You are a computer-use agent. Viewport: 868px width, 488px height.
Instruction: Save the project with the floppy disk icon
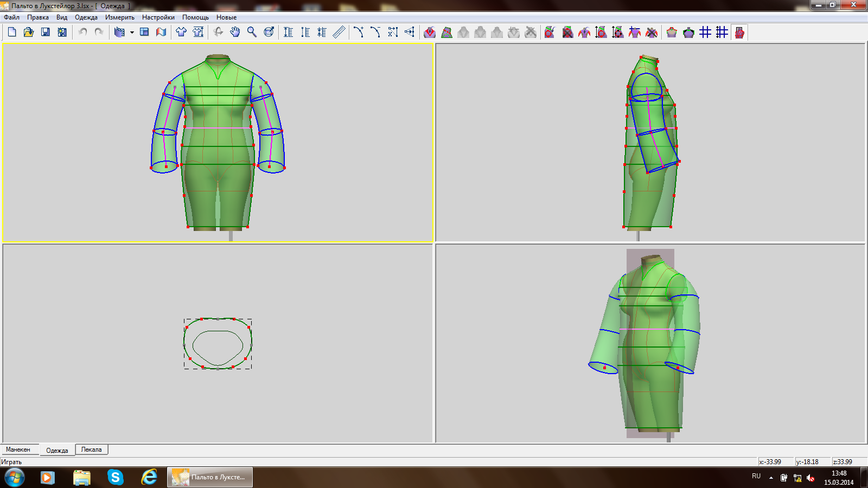[46, 33]
